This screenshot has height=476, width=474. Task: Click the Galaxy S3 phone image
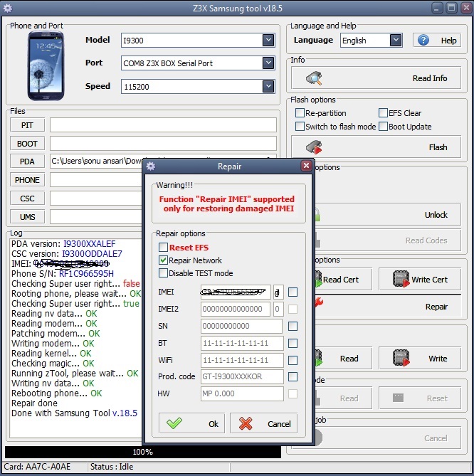pos(46,66)
